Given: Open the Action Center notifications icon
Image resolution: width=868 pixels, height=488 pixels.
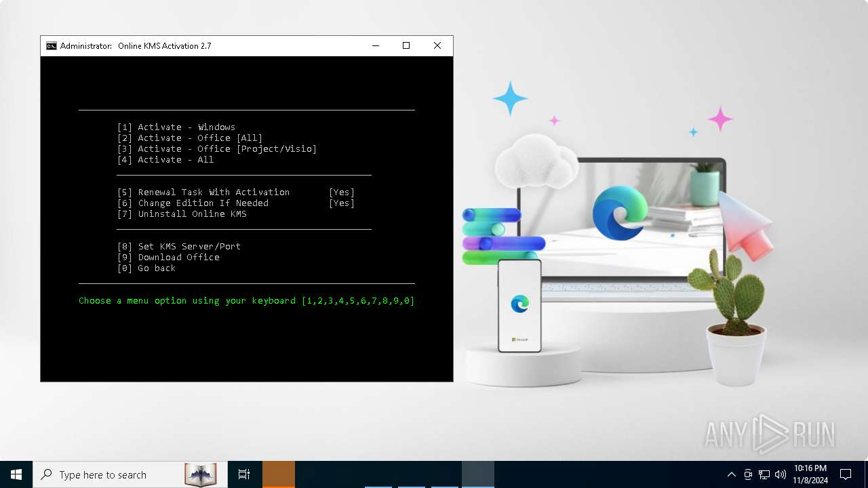Looking at the screenshot, I should pos(846,474).
